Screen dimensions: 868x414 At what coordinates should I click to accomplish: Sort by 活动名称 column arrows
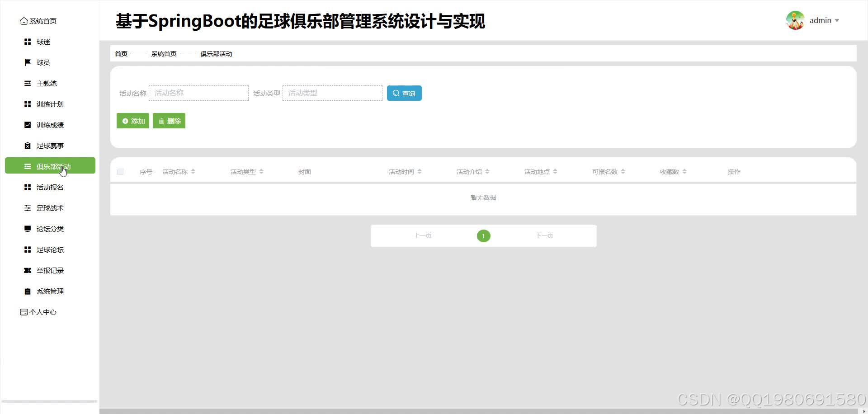coord(193,172)
